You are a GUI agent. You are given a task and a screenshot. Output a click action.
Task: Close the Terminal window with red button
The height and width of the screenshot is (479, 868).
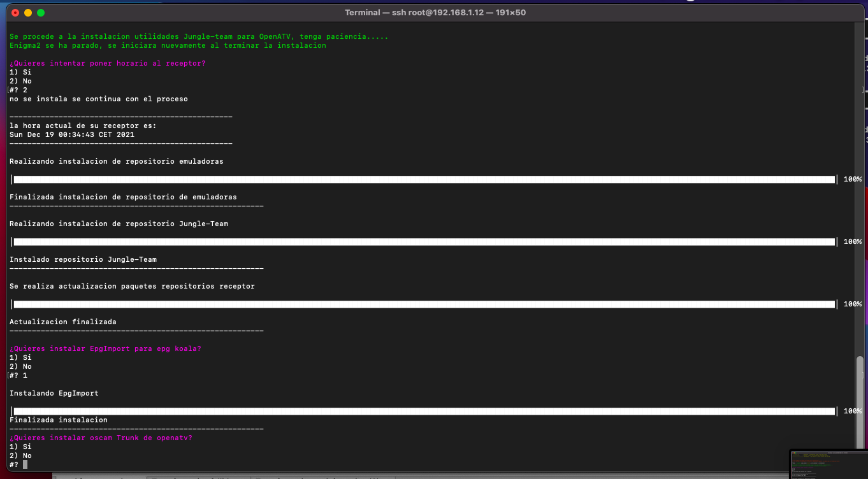click(x=15, y=13)
